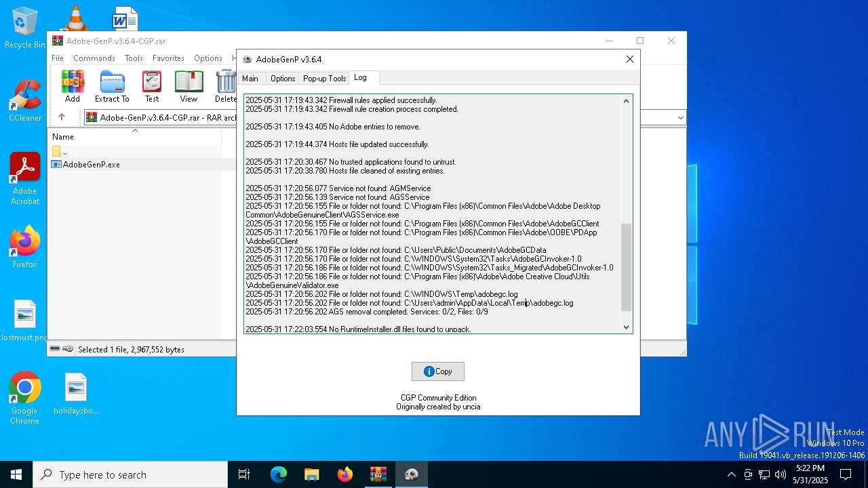
Task: Select the Adobe Acrobat desktop shortcut
Action: tap(25, 179)
